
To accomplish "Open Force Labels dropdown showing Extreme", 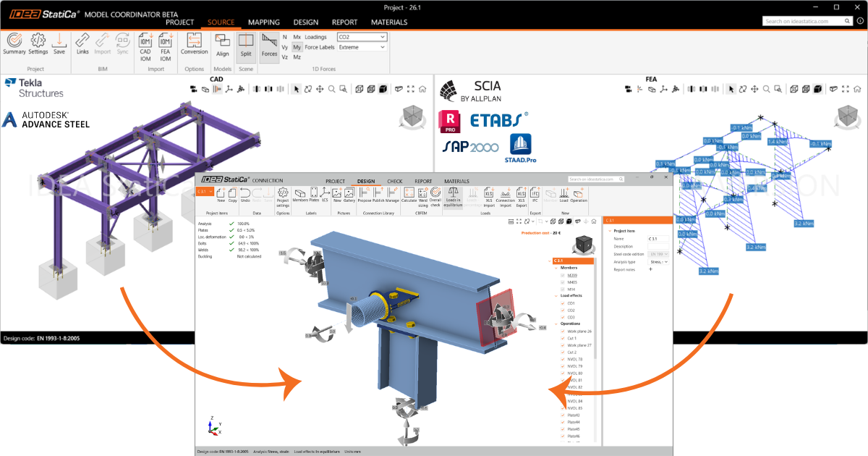I will 362,47.
